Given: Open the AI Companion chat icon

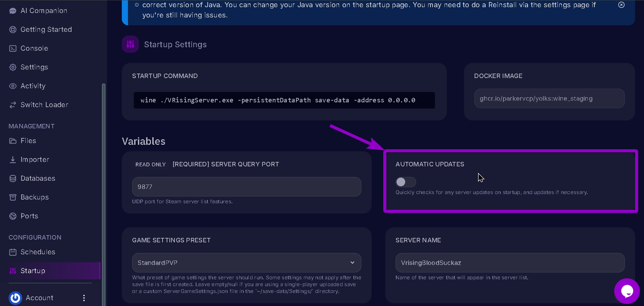Looking at the screenshot, I should click(x=13, y=10).
